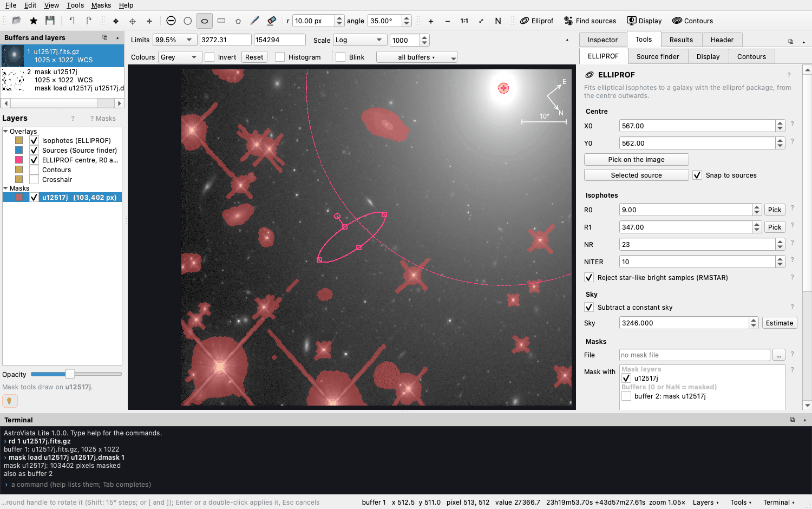Click the redo arrow icon
This screenshot has height=509, width=812.
89,21
